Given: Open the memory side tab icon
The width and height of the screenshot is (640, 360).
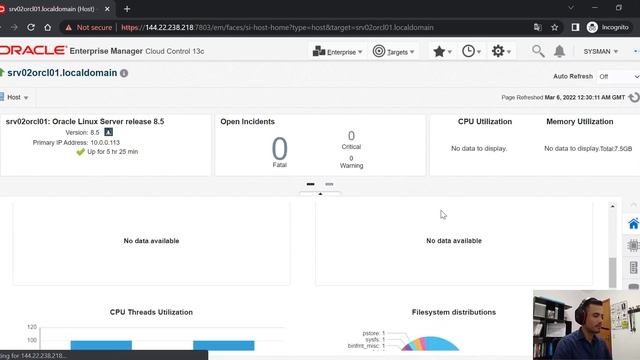Looking at the screenshot, I should point(633,267).
